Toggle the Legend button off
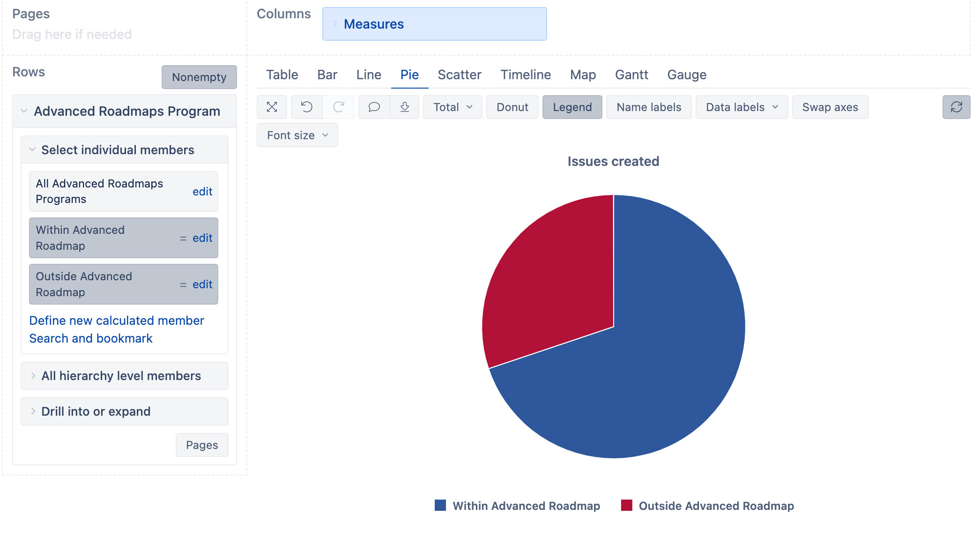The width and height of the screenshot is (980, 538). (572, 107)
